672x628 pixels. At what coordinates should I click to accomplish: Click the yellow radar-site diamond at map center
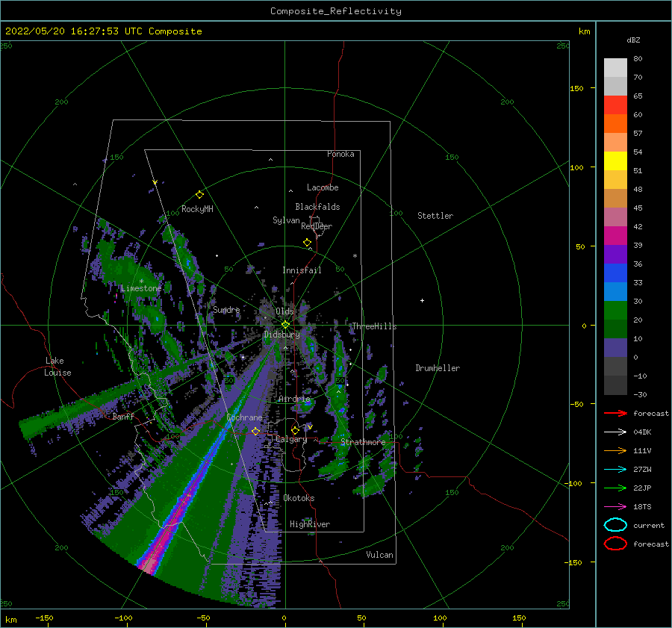285,325
